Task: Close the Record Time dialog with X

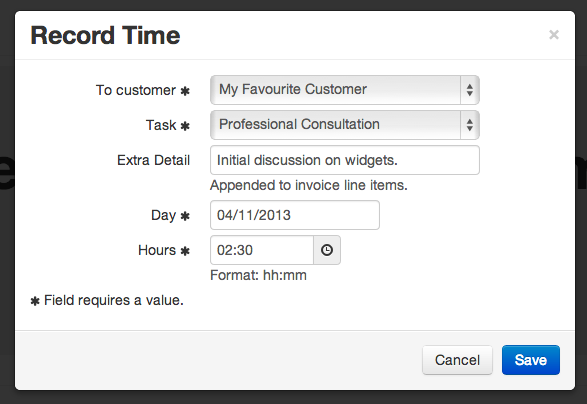Action: [x=554, y=35]
